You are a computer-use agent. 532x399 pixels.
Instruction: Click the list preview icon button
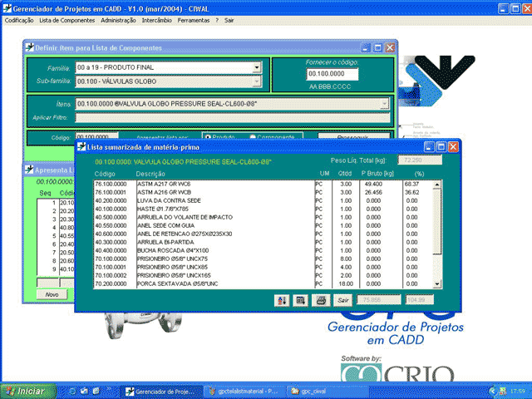coord(302,299)
